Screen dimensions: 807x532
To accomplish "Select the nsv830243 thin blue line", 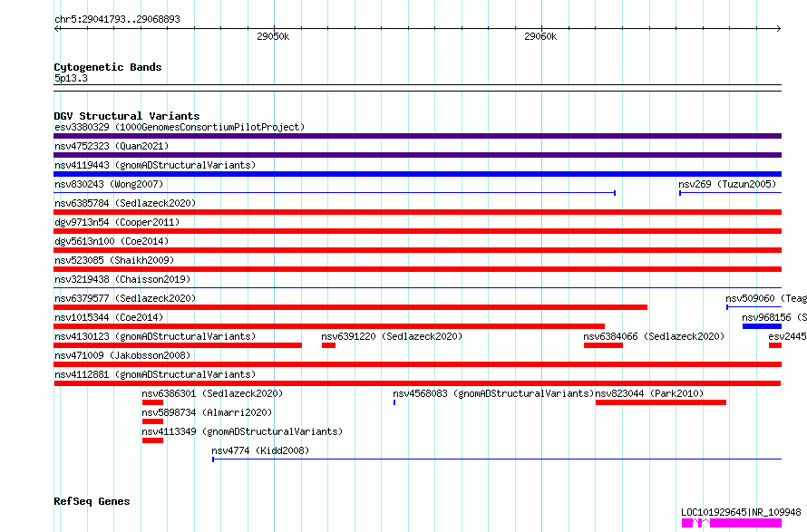I will coord(335,193).
